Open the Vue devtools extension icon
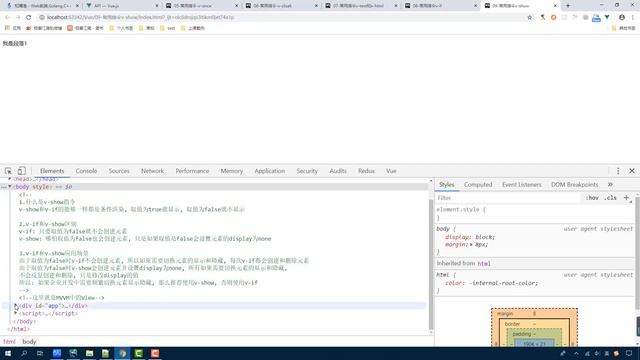Viewport: 640px width, 360px height. 607,18
